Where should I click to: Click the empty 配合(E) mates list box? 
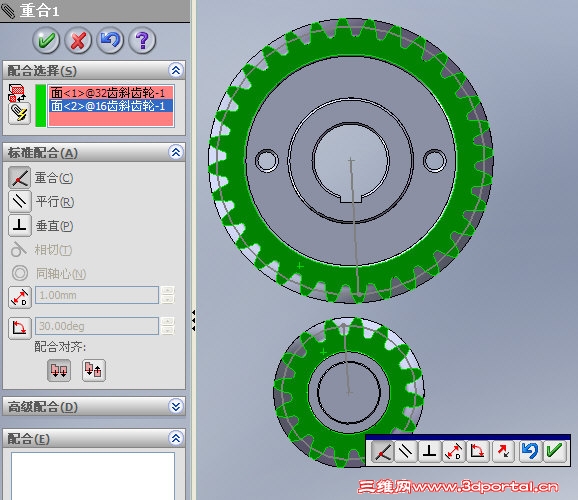tap(93, 476)
